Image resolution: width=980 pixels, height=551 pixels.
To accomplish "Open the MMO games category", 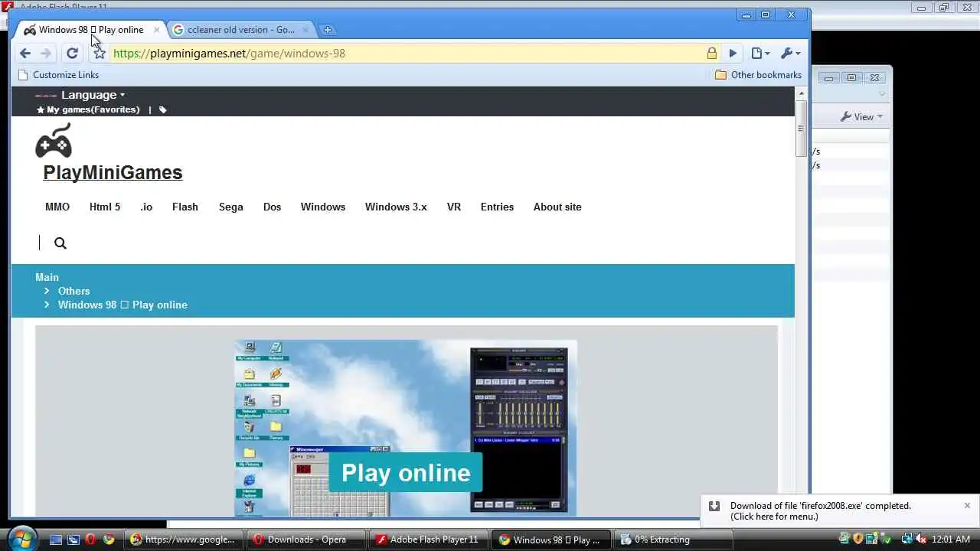I will click(57, 207).
